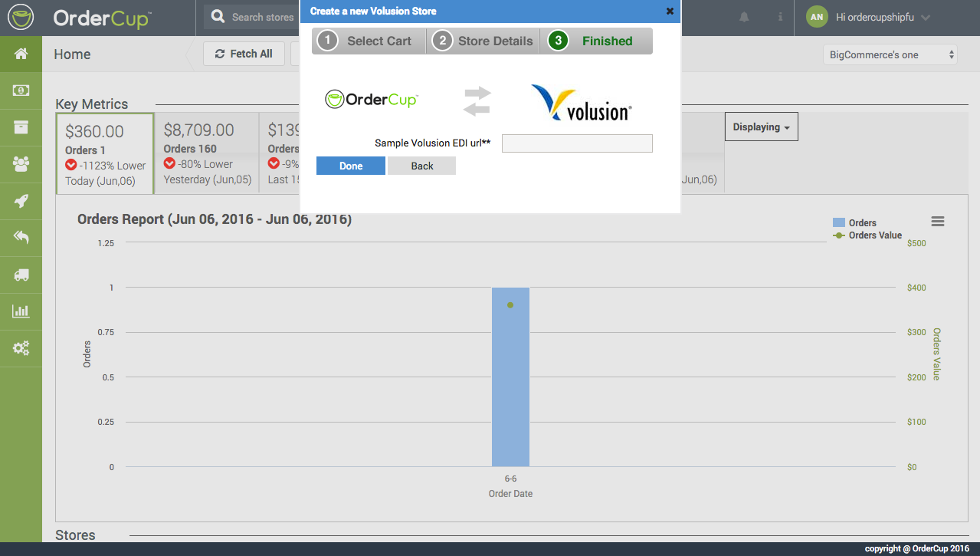980x556 pixels.
Task: Click the green Orders Value data point
Action: tap(510, 305)
